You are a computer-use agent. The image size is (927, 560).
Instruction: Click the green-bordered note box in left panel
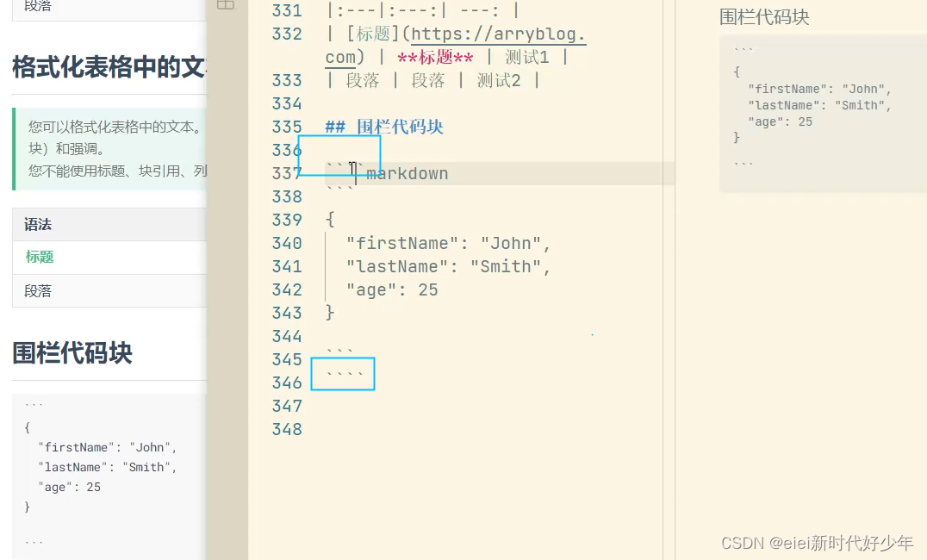(x=103, y=149)
